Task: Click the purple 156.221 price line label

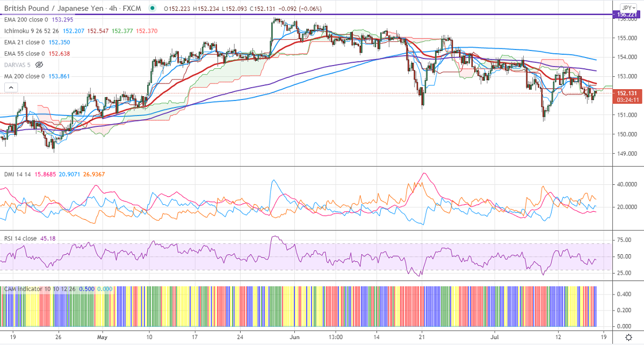Action: pos(626,15)
